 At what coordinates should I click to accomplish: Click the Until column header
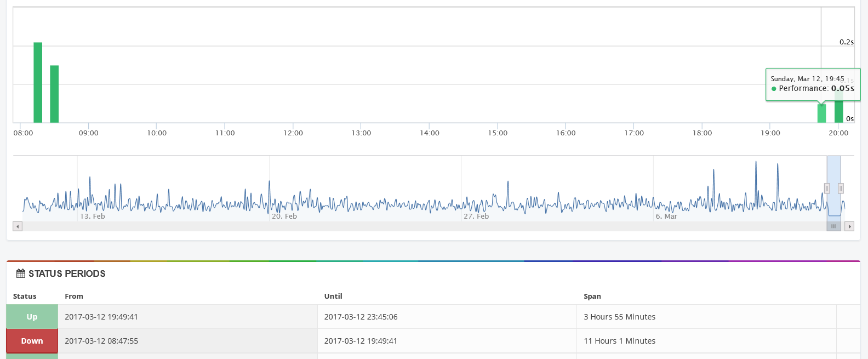333,296
